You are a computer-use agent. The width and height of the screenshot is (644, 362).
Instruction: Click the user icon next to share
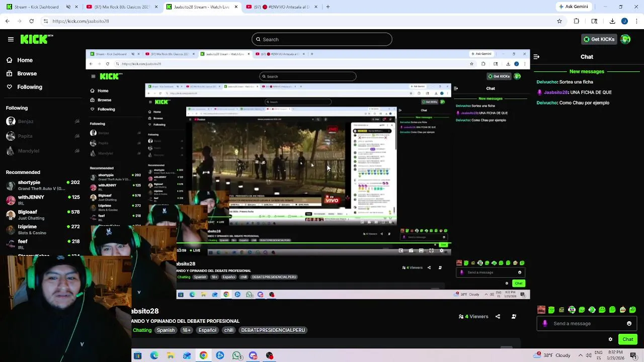514,316
